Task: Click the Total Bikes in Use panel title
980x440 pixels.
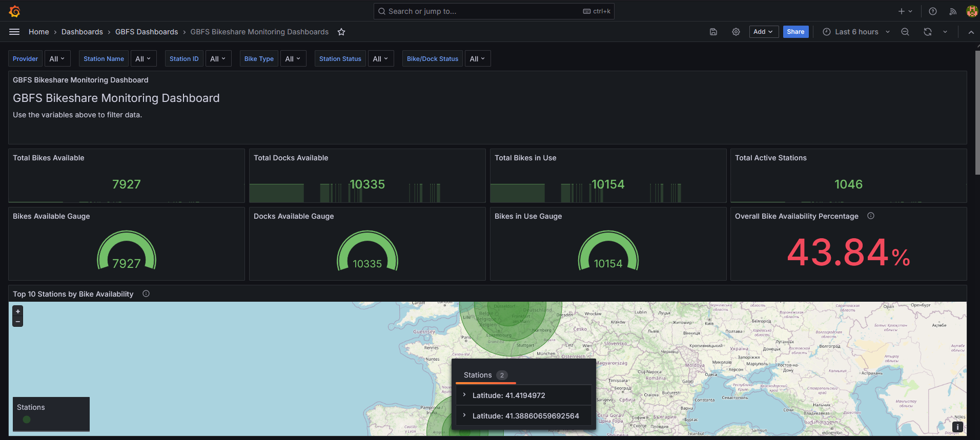Action: pos(525,158)
